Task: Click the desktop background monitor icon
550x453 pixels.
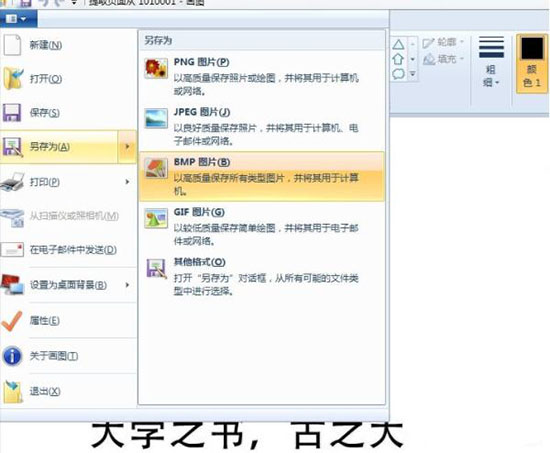Action: click(x=13, y=284)
